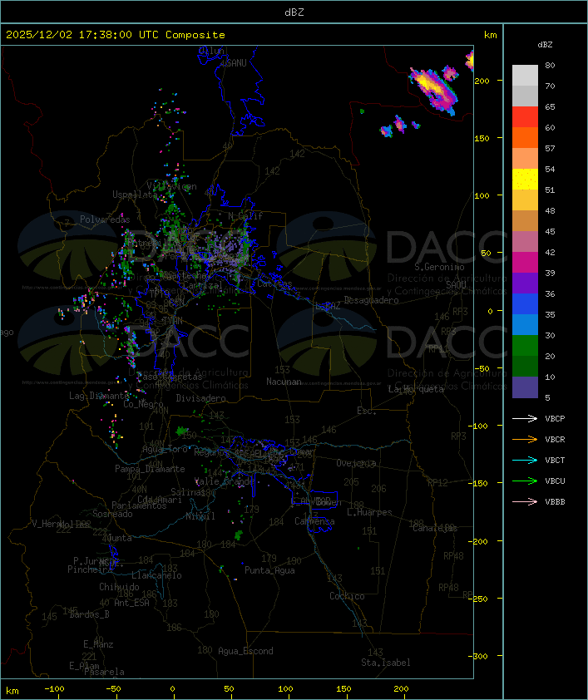
Task: Click the Sta.Isabel place label
Action: pyautogui.click(x=385, y=663)
